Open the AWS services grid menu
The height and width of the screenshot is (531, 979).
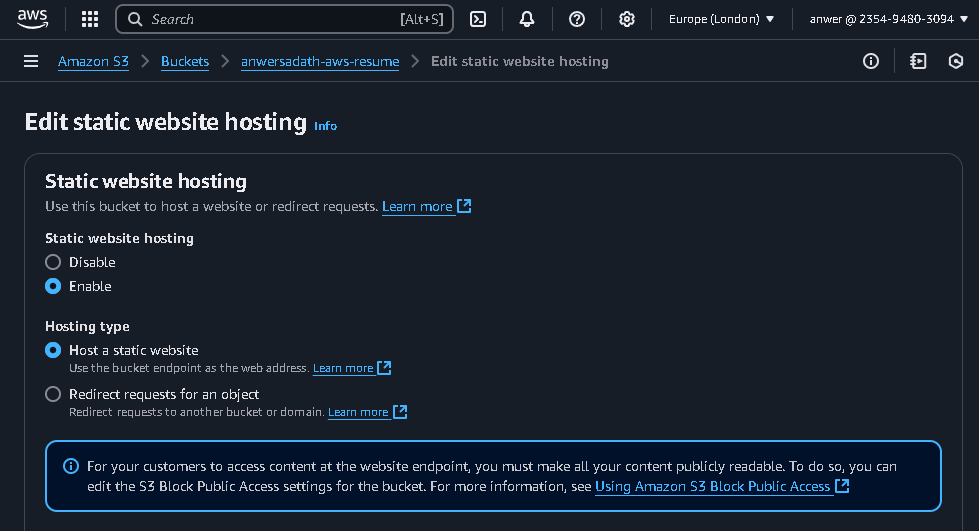(90, 19)
